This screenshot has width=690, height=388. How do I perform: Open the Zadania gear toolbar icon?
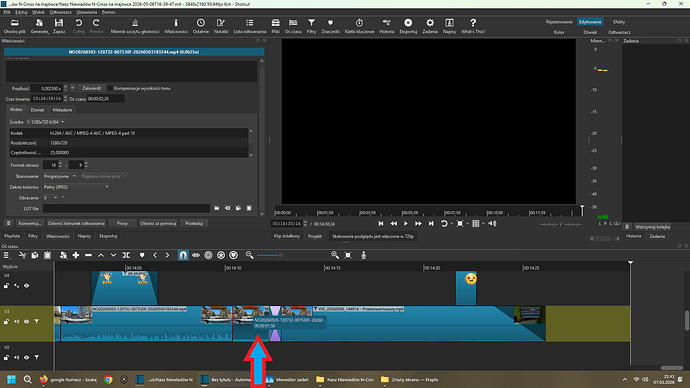430,26
